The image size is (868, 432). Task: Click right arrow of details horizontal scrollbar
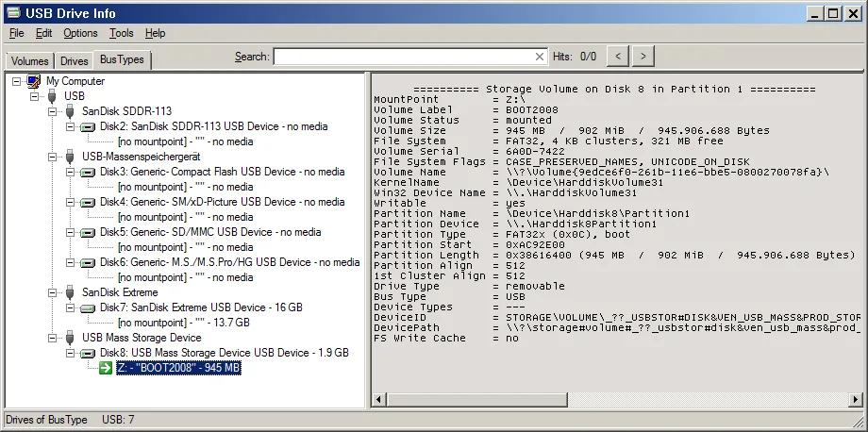point(857,399)
